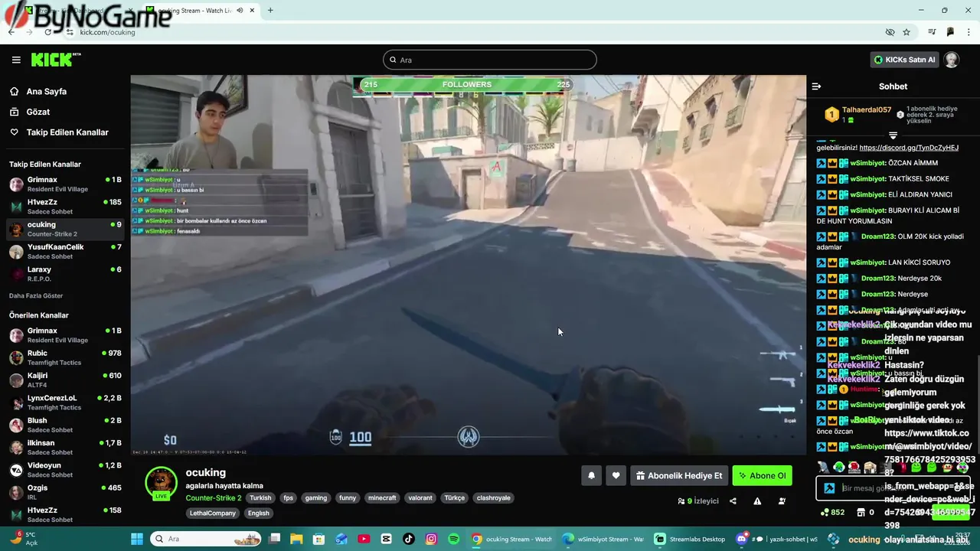
Task: Report stream with warning triangle icon
Action: click(x=757, y=501)
